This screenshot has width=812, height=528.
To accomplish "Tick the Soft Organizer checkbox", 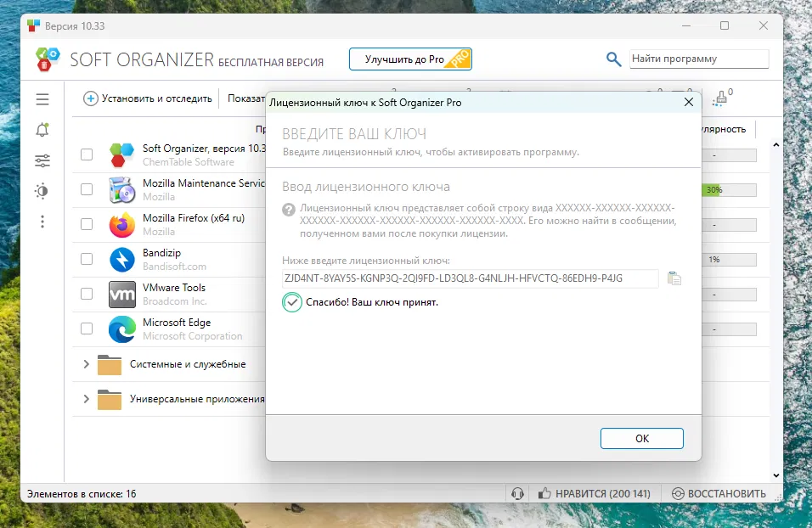I will 87,154.
